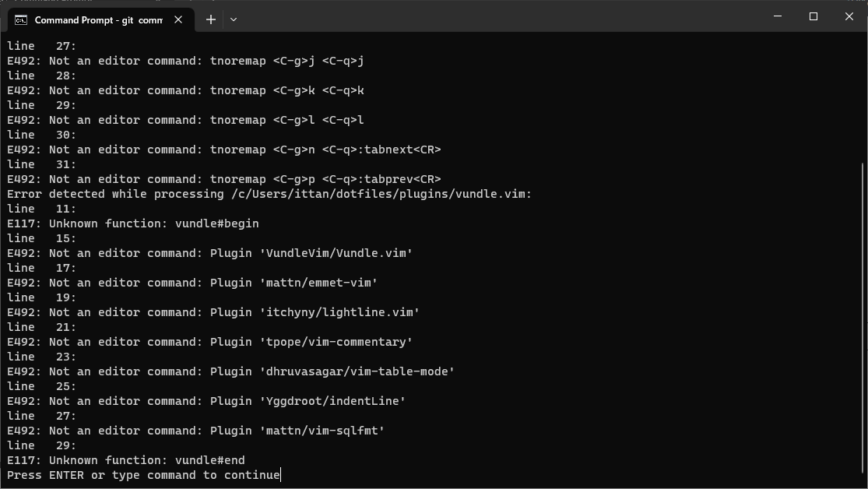868x489 pixels.
Task: Click the 'Unknown function: vundle#begin' line
Action: [133, 223]
